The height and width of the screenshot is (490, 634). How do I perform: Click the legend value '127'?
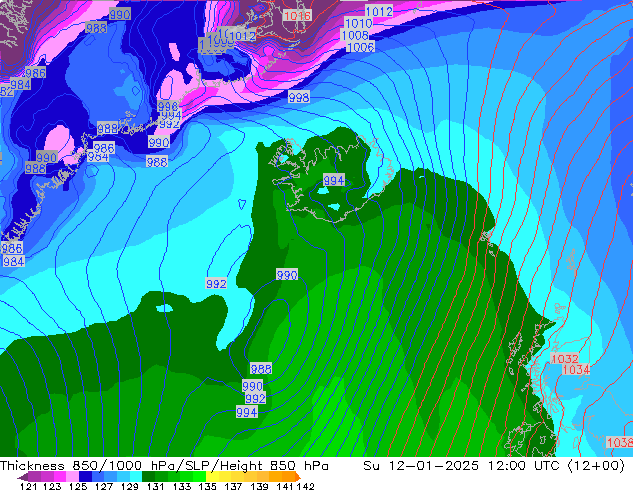tap(104, 486)
